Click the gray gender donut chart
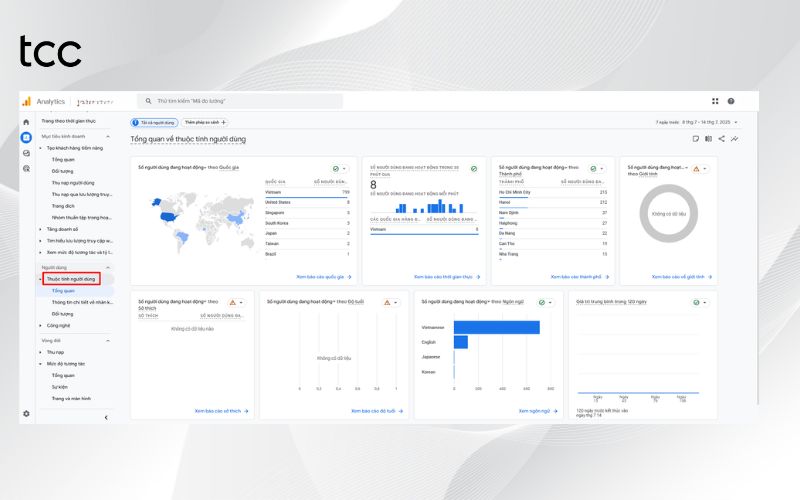This screenshot has width=800, height=500. 668,214
